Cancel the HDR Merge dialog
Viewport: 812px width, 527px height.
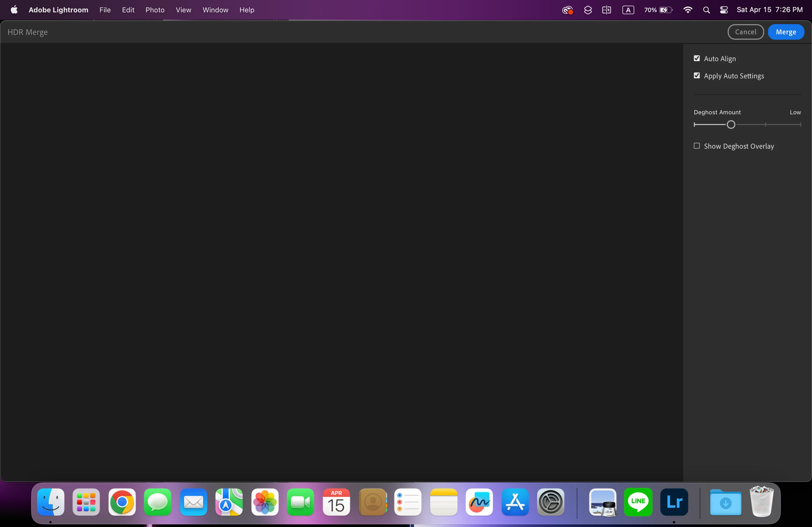coord(745,32)
